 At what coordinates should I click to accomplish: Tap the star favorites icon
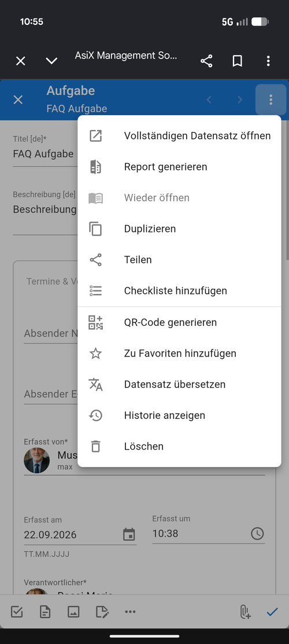(95, 353)
